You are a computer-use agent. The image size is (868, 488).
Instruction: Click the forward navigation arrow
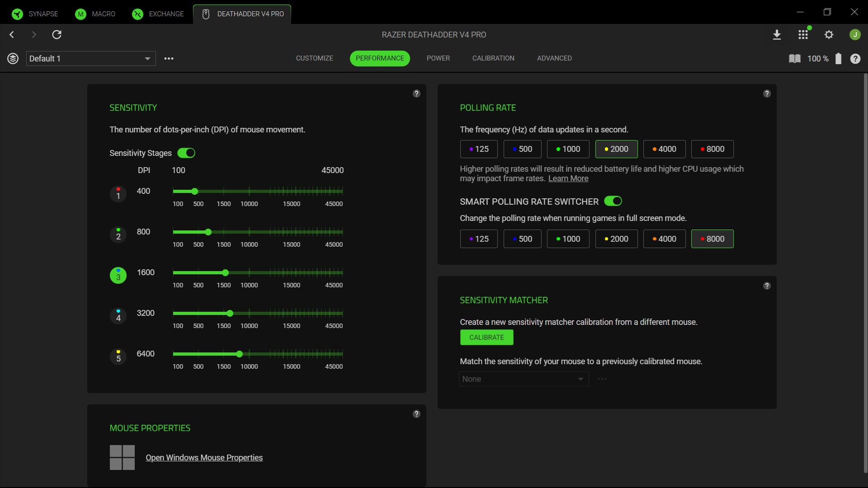tap(34, 35)
